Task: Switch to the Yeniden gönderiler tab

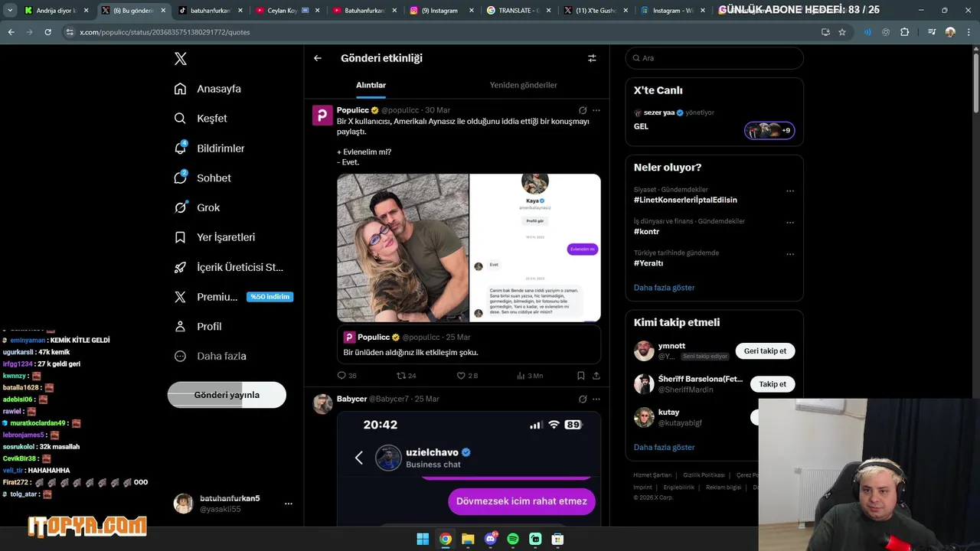Action: [524, 85]
